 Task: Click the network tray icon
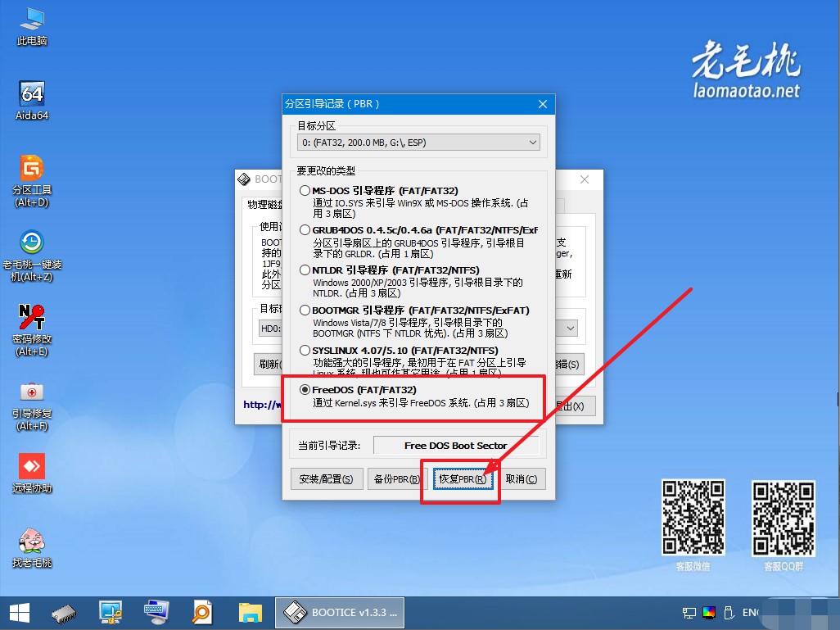click(689, 612)
